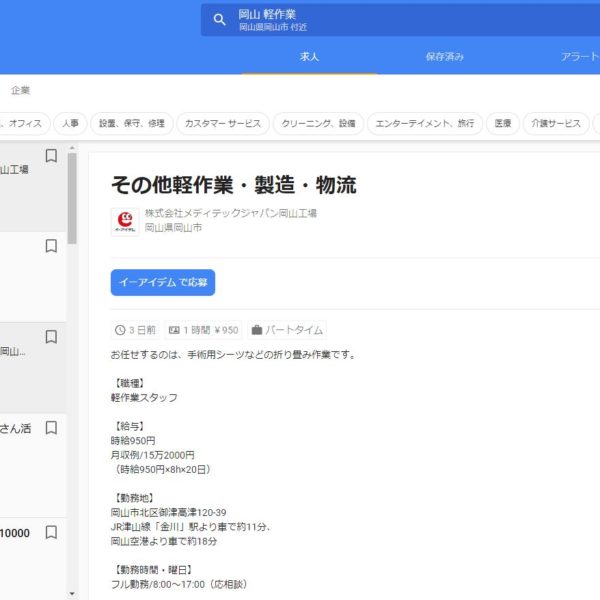Select the 求人 tab
Image resolution: width=600 pixels, height=600 pixels.
pyautogui.click(x=310, y=57)
